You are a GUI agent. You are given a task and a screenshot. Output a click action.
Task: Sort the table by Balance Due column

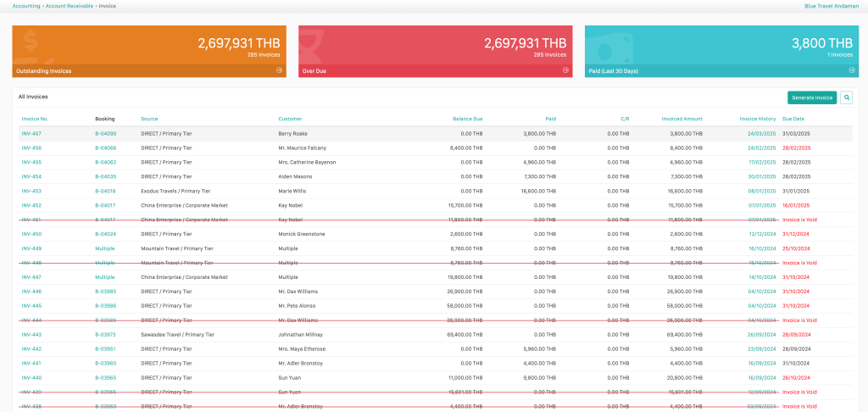(467, 119)
